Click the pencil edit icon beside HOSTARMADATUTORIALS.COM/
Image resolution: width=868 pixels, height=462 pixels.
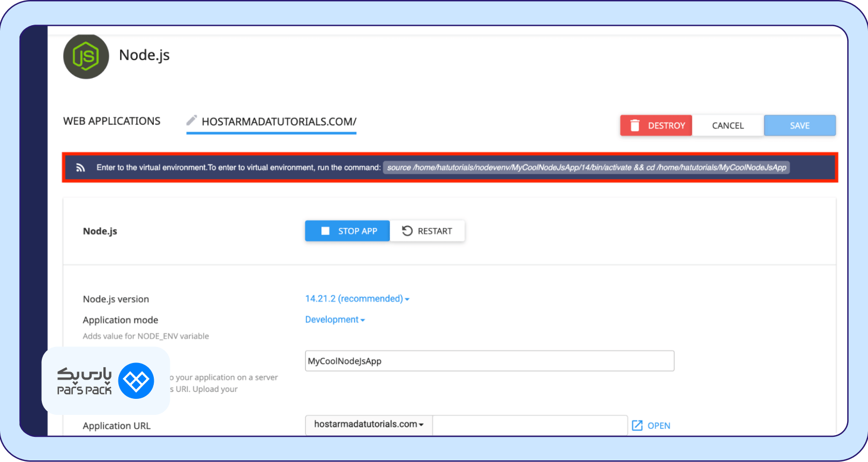pos(191,120)
